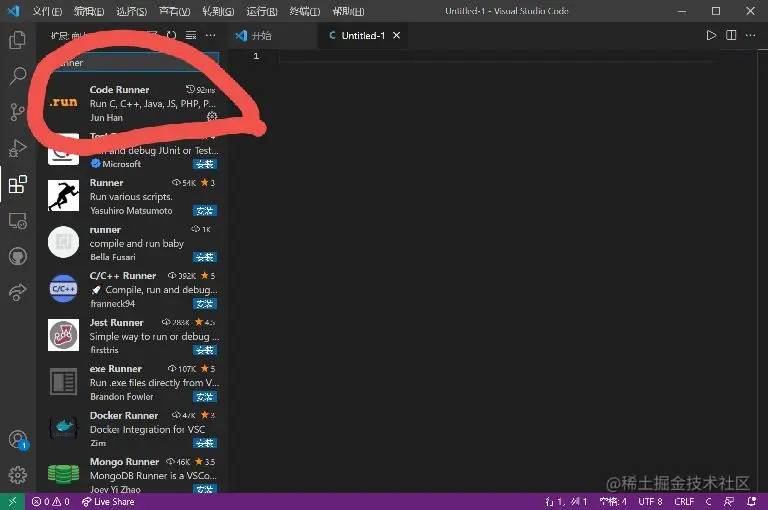Open the 文件(F) menu

47,11
